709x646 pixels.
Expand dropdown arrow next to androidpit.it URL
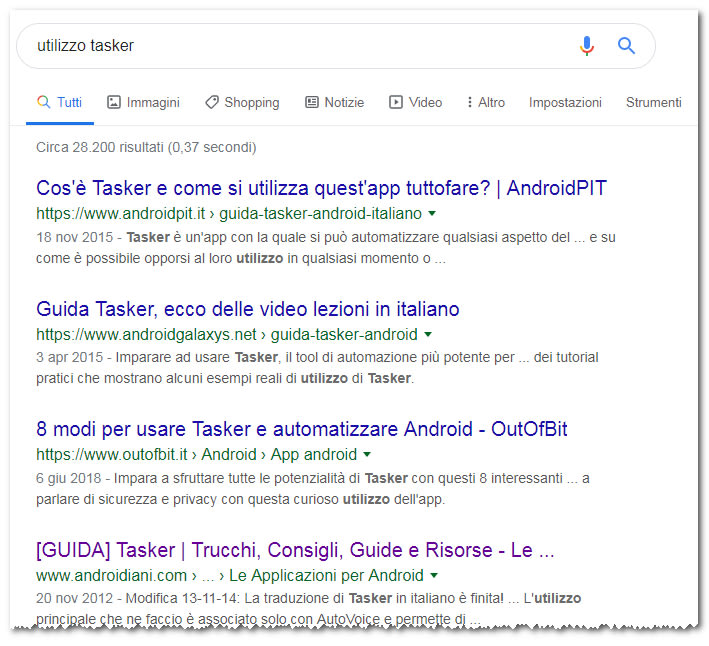click(432, 213)
